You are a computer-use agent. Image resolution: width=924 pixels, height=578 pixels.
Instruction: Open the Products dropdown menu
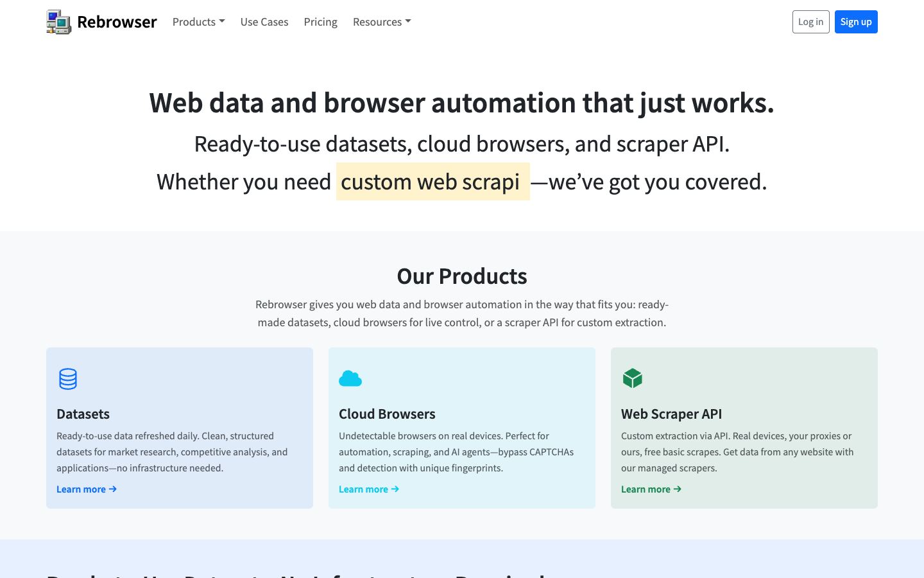[198, 22]
